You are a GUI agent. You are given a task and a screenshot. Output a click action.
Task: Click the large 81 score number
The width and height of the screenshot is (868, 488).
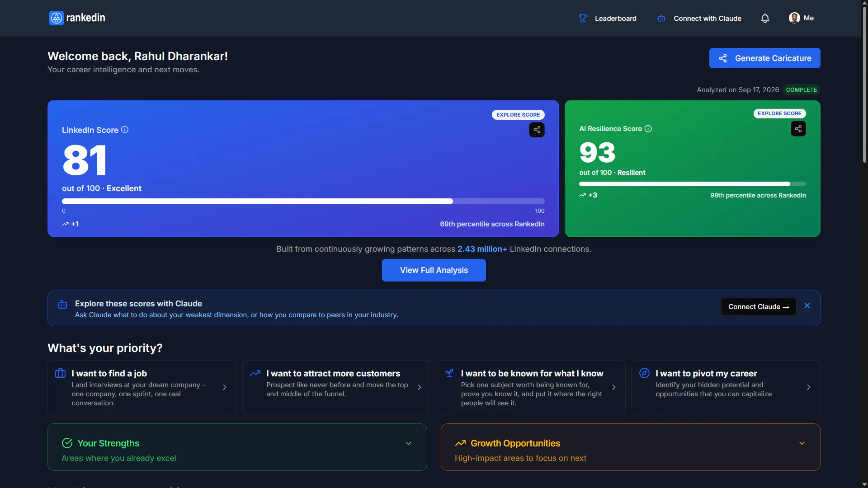(x=85, y=160)
